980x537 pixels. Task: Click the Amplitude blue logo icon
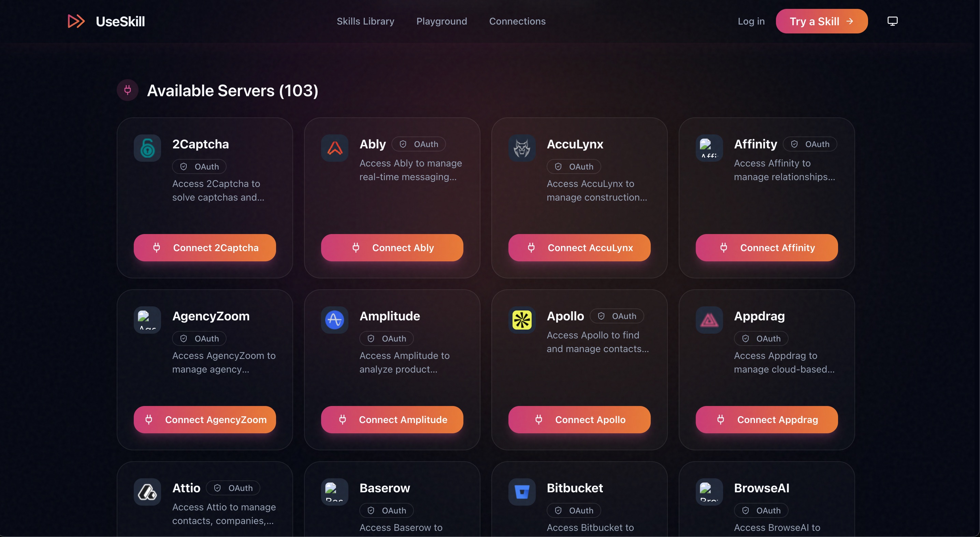coord(334,320)
